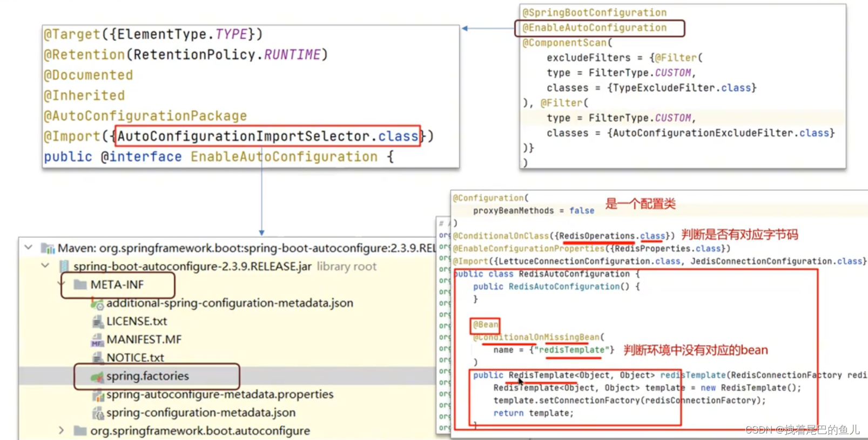Viewport: 868px width, 440px height.
Task: Click the LICENSE.txt file icon
Action: (x=97, y=322)
